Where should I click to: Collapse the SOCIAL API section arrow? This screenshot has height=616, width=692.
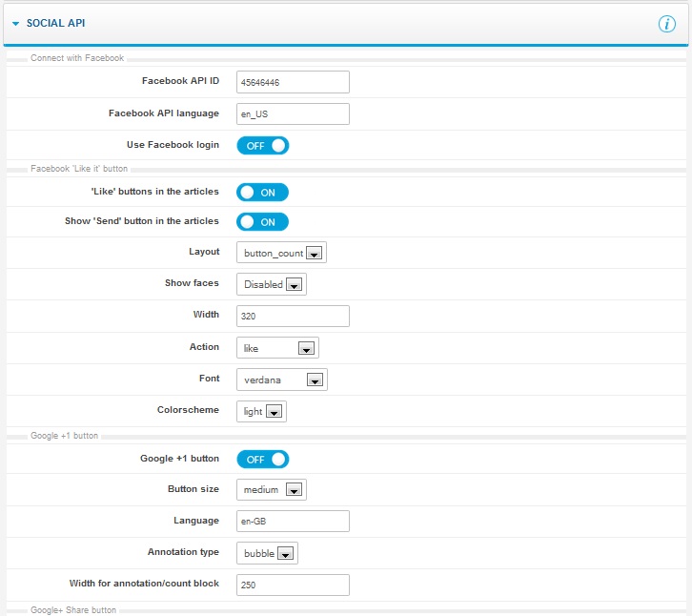[16, 24]
